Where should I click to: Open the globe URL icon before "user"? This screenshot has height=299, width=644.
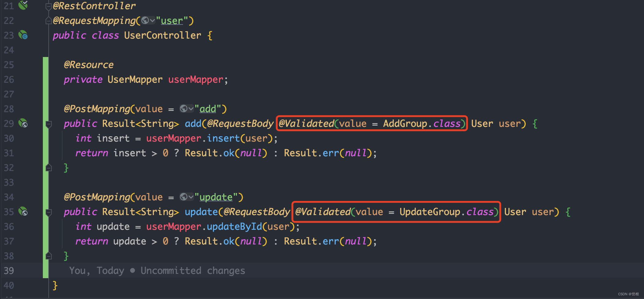[145, 21]
